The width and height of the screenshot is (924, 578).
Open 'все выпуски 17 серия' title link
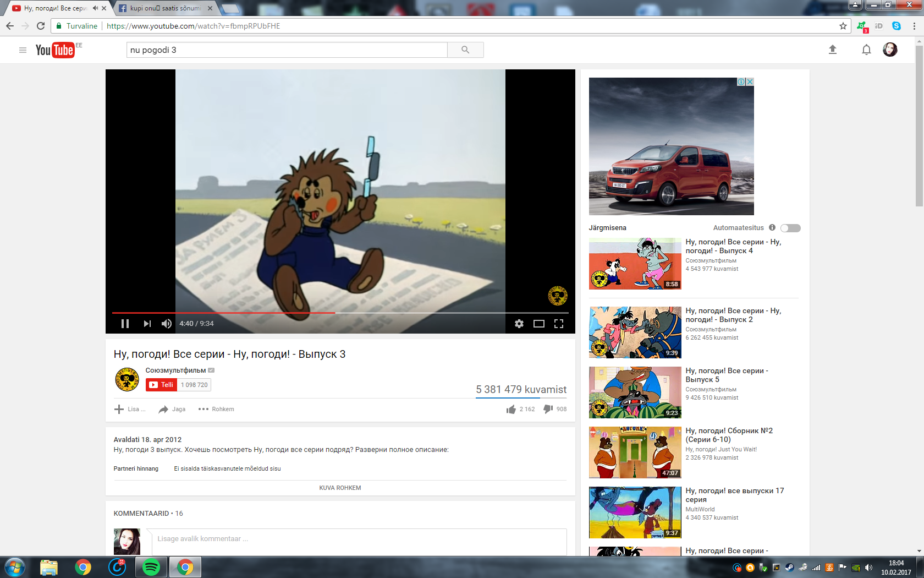(735, 495)
